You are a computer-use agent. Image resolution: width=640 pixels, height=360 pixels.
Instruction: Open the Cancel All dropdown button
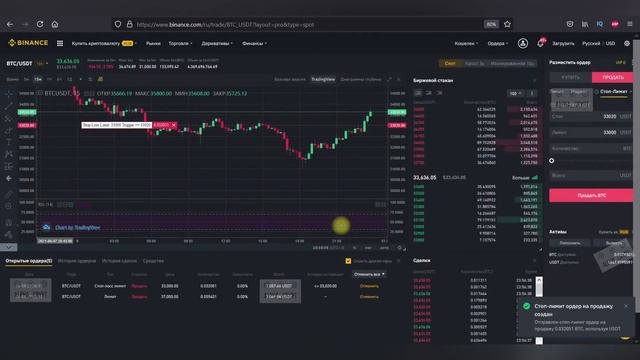(x=369, y=274)
